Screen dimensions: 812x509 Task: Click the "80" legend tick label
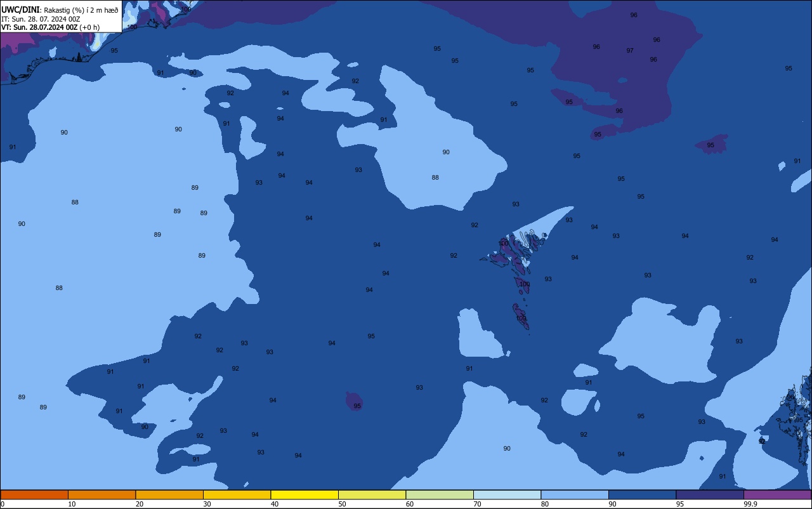click(x=545, y=504)
